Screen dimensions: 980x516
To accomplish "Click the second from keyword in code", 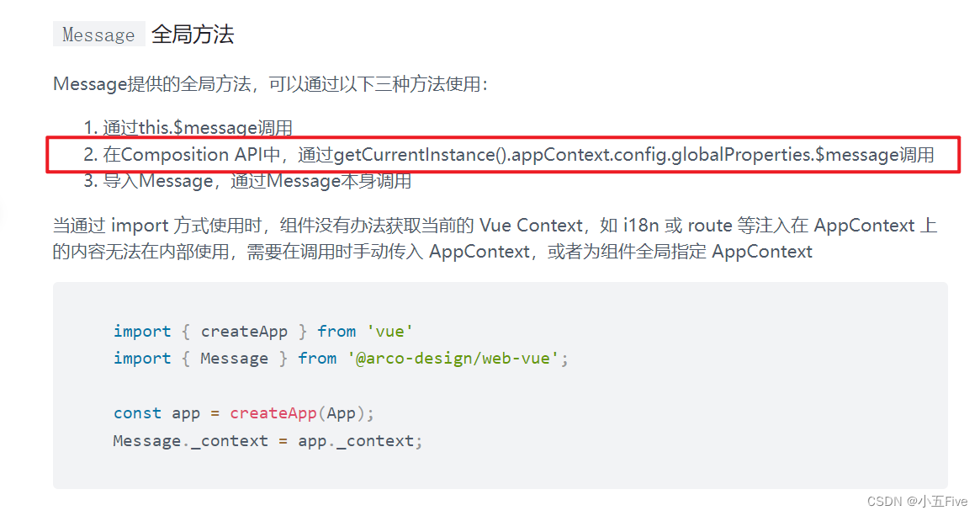I will [317, 359].
